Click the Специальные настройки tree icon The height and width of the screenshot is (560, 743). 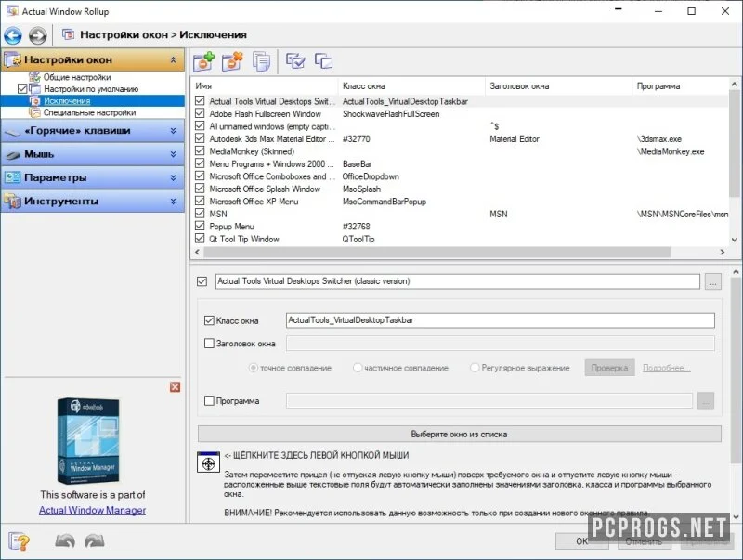click(34, 112)
